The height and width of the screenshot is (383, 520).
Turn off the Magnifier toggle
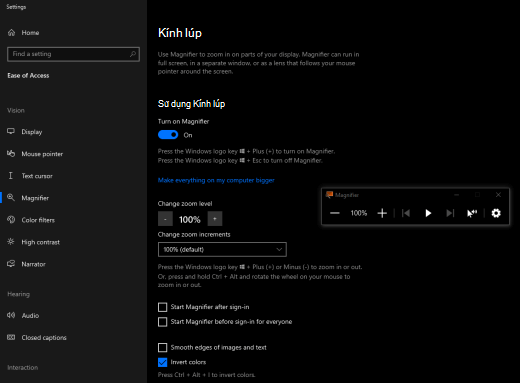pos(168,135)
